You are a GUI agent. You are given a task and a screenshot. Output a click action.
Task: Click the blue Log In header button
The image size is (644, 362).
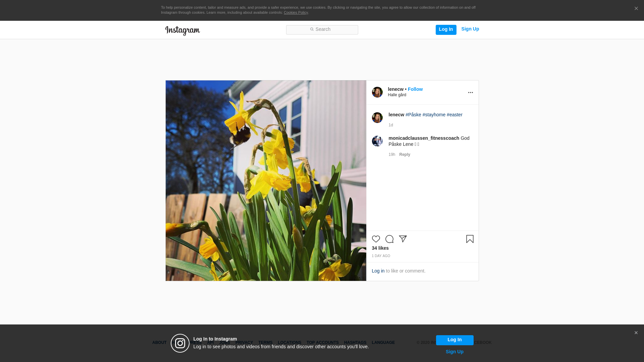(446, 29)
